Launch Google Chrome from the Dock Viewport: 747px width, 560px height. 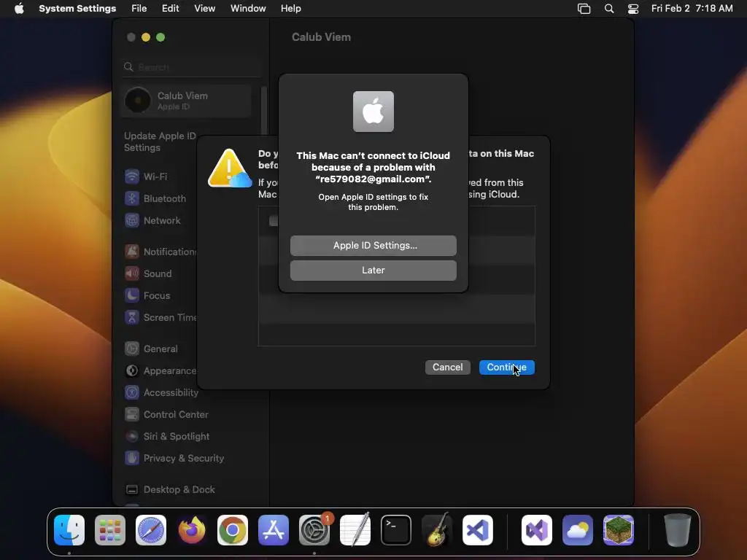(233, 530)
